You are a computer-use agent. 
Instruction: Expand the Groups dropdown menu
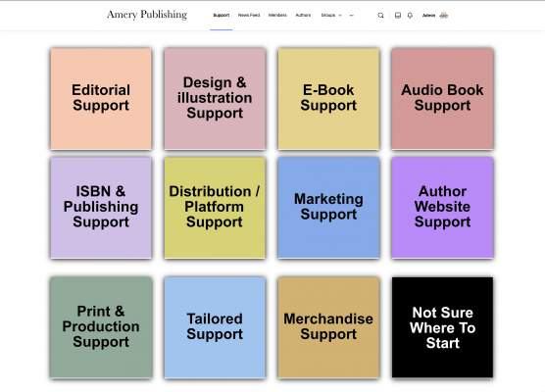331,16
